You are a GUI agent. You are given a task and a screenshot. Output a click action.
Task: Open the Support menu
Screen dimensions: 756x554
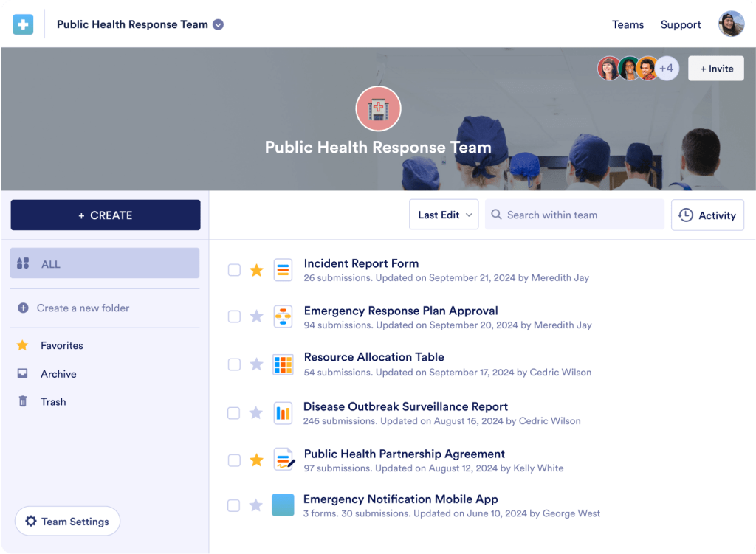[x=681, y=24]
